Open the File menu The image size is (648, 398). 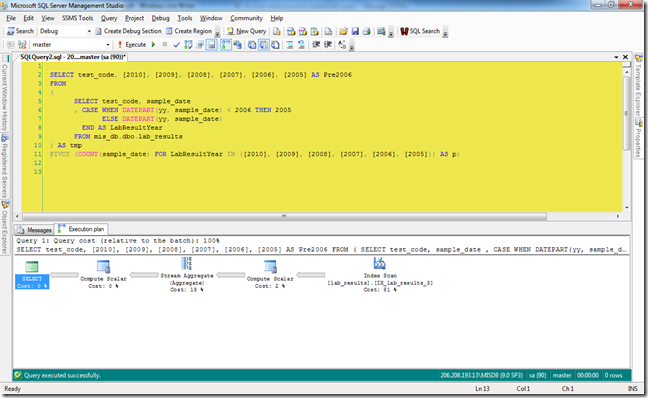point(11,18)
